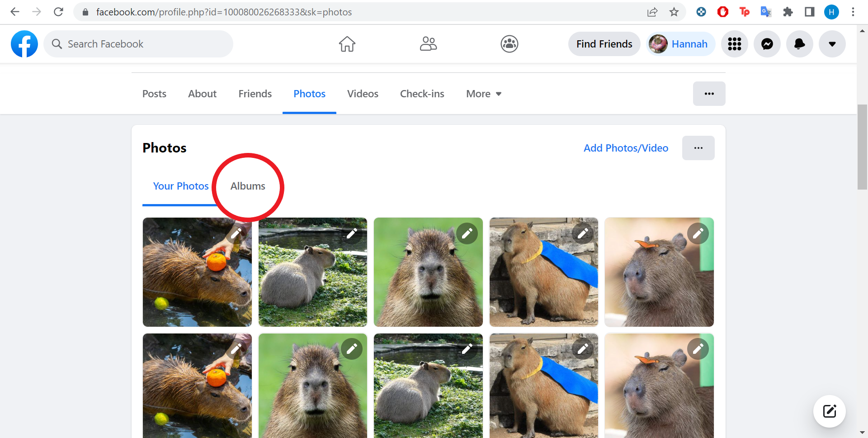Open the Photos section three-dot options
The image size is (868, 438).
pyautogui.click(x=698, y=148)
